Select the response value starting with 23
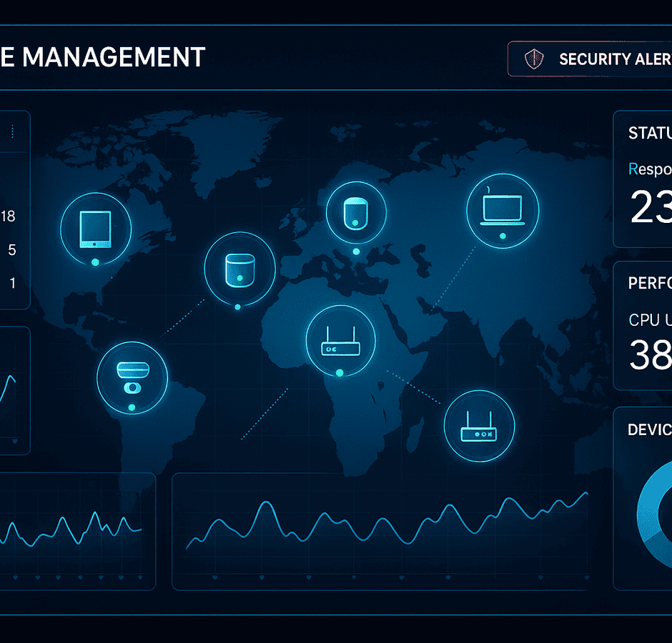The width and height of the screenshot is (672, 643). coord(651,208)
